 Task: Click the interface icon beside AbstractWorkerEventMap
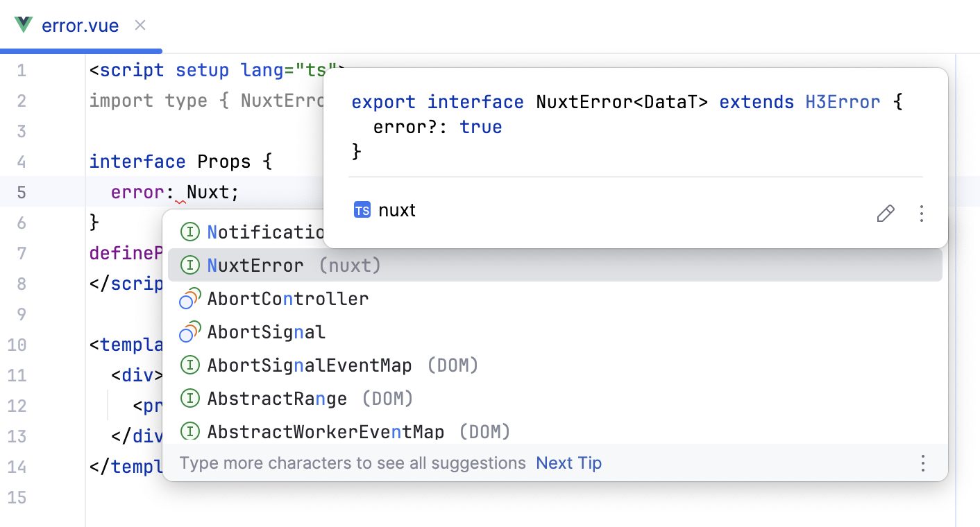(x=189, y=431)
